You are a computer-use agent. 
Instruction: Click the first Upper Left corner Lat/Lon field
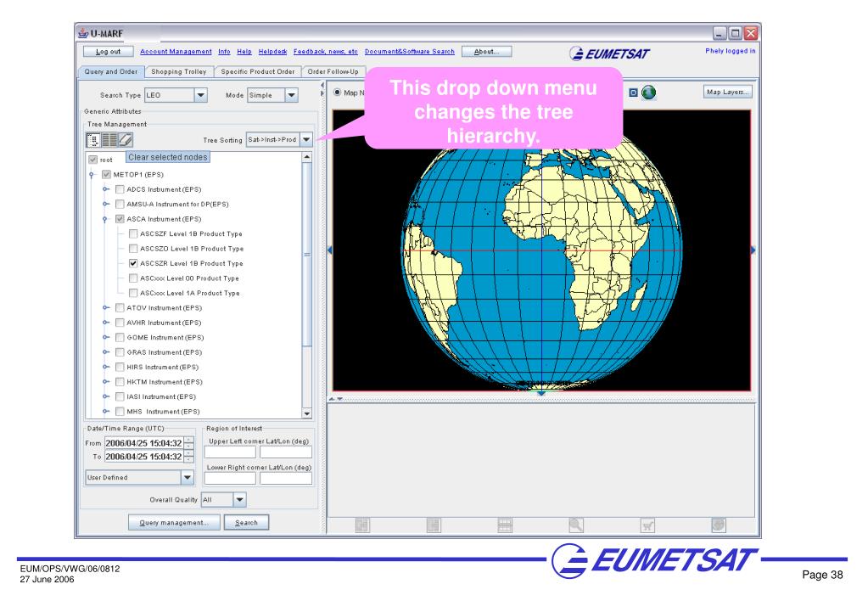pos(230,452)
